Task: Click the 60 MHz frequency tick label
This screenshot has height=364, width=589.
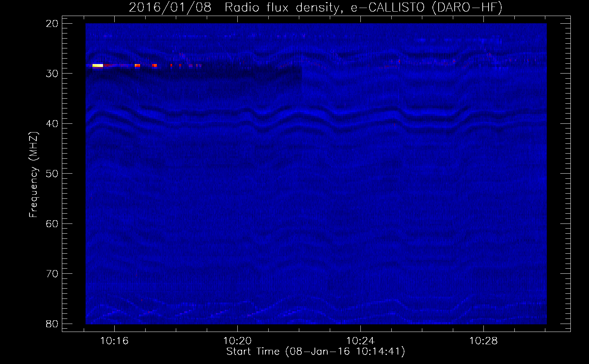Action: (52, 223)
